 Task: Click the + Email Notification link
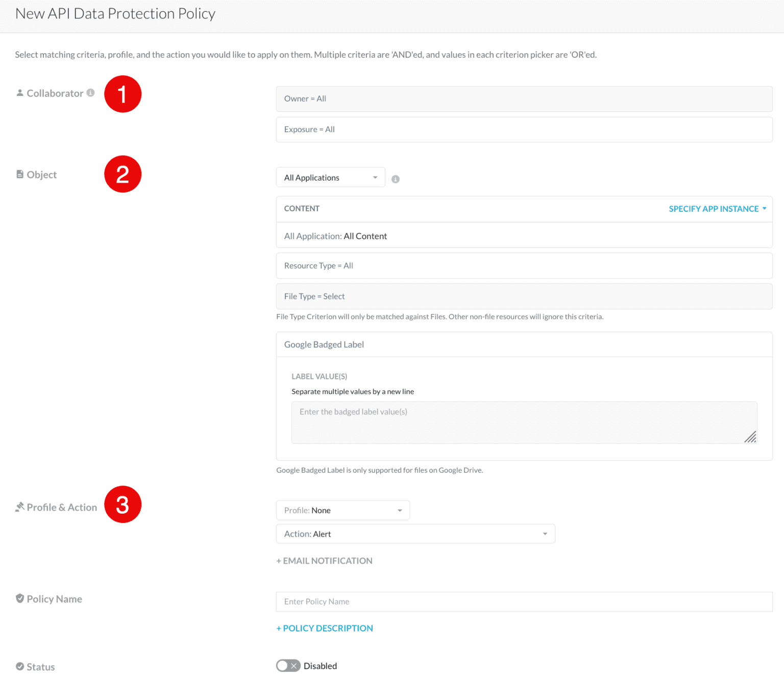click(324, 561)
